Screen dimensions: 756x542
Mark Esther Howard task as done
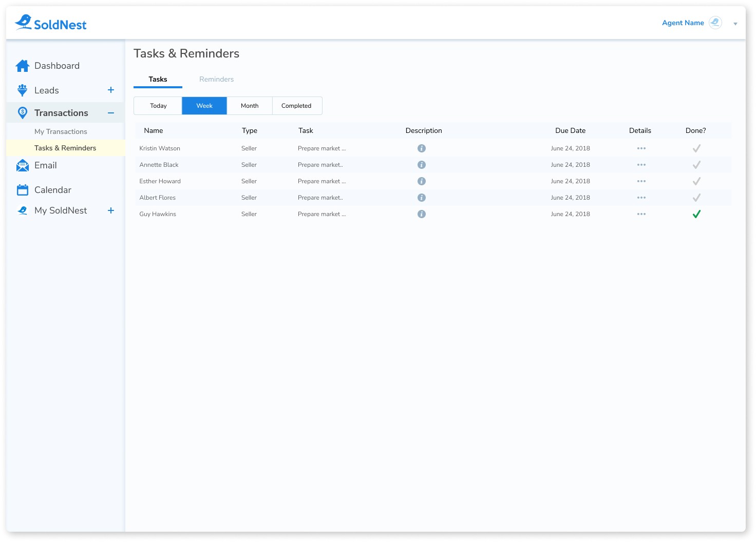696,181
